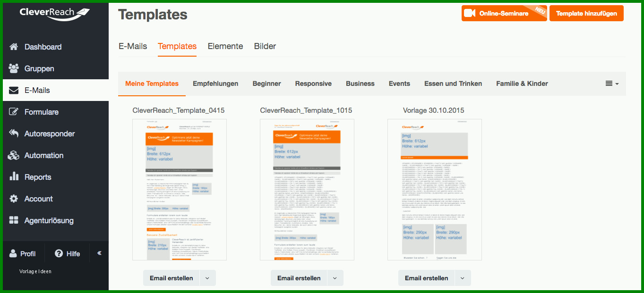Click the Automation cubes icon

[x=14, y=155]
